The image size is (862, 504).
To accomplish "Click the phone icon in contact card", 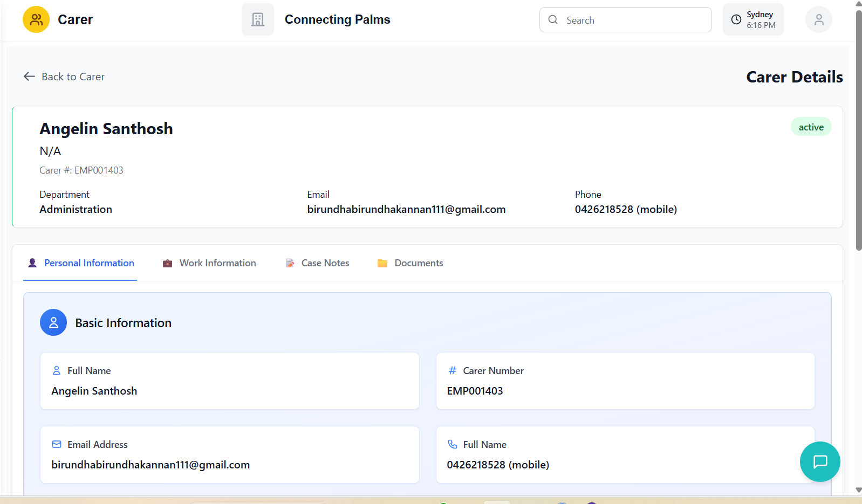I will [x=452, y=444].
